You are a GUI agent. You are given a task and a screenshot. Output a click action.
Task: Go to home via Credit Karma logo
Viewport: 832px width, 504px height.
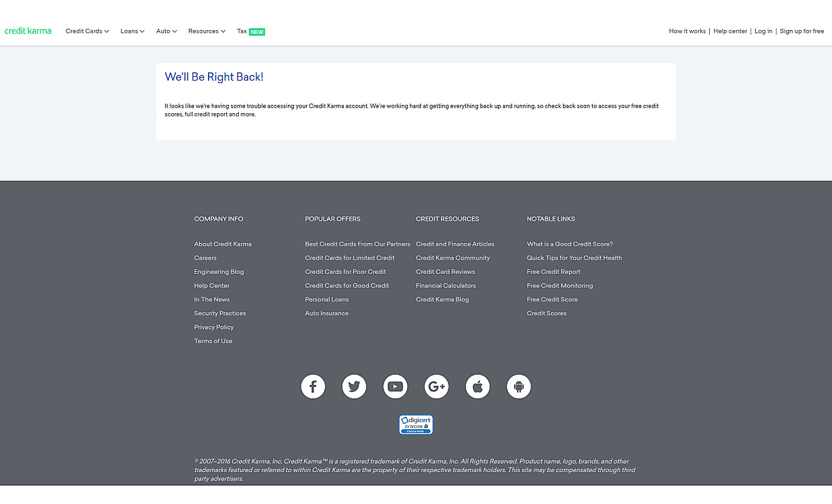pos(28,31)
